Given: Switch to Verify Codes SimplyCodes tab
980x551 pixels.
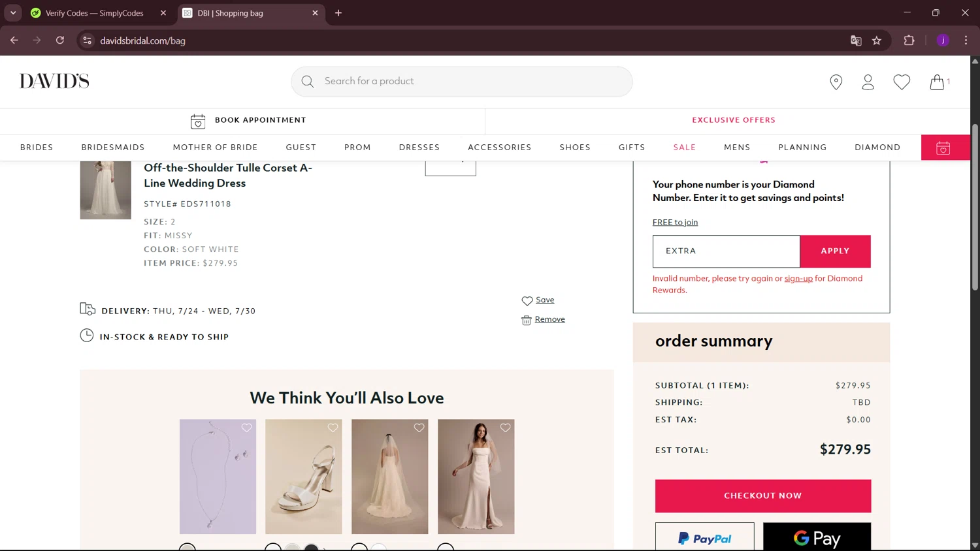Looking at the screenshot, I should tap(95, 13).
